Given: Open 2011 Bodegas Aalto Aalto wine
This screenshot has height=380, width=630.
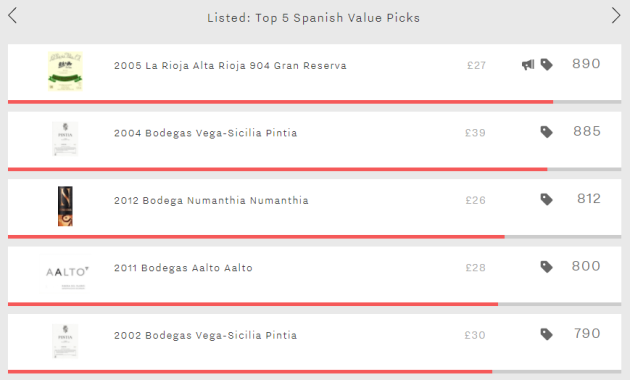Looking at the screenshot, I should pos(183,268).
